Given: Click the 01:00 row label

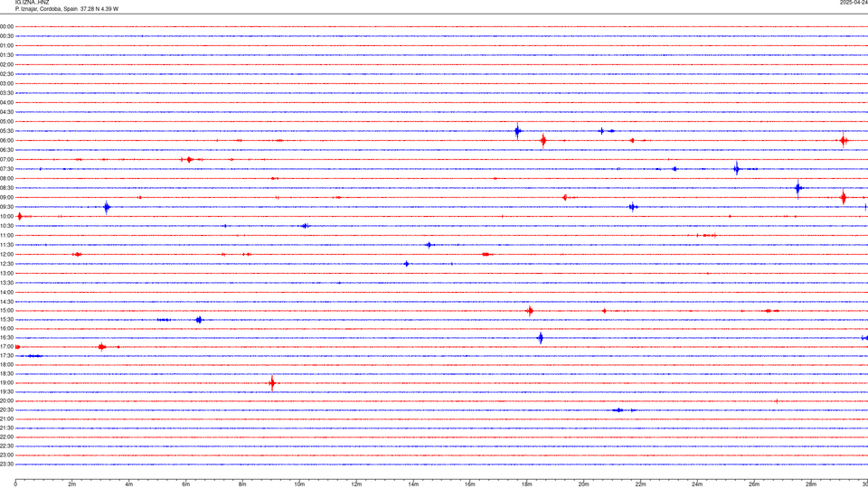Looking at the screenshot, I should tap(6, 45).
